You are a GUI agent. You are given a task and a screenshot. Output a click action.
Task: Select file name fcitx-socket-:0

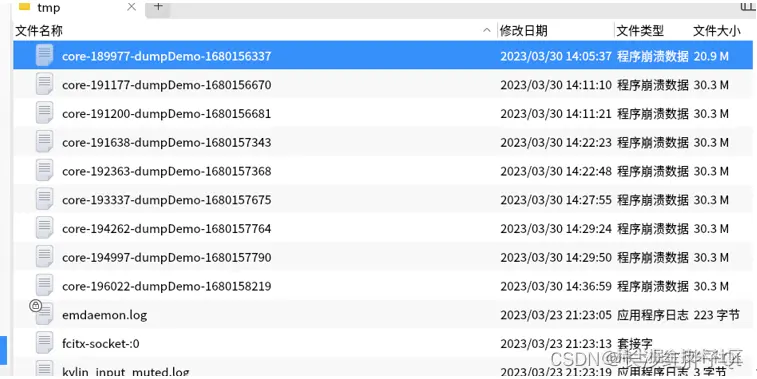click(101, 343)
